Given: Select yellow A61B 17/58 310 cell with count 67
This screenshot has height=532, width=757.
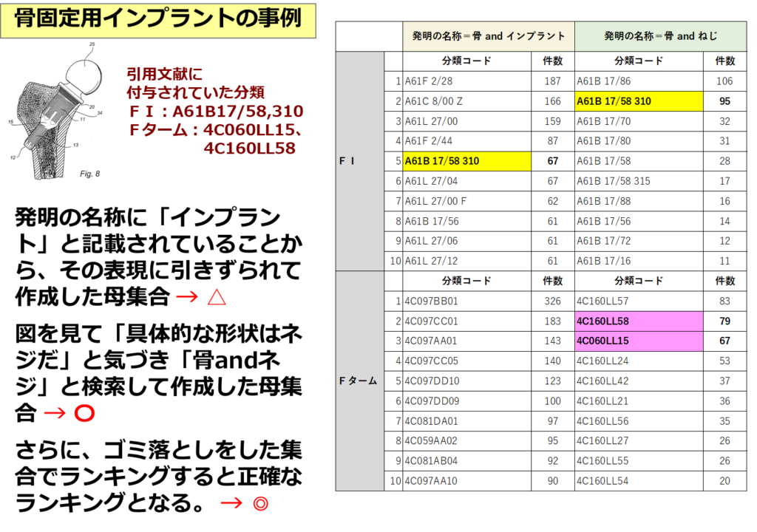Looking at the screenshot, I should point(467,161).
